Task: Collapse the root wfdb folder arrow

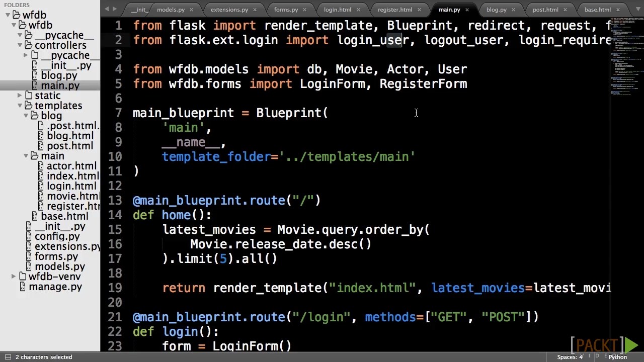Action: coord(8,15)
